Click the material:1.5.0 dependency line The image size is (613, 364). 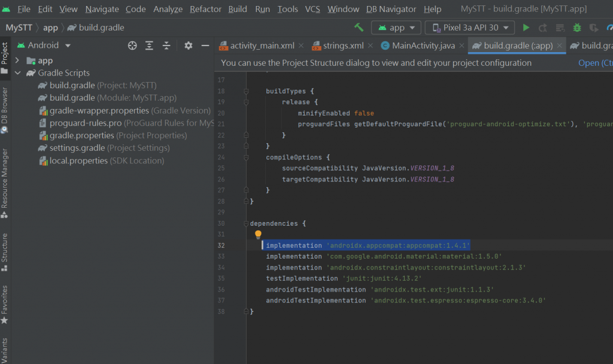(384, 256)
